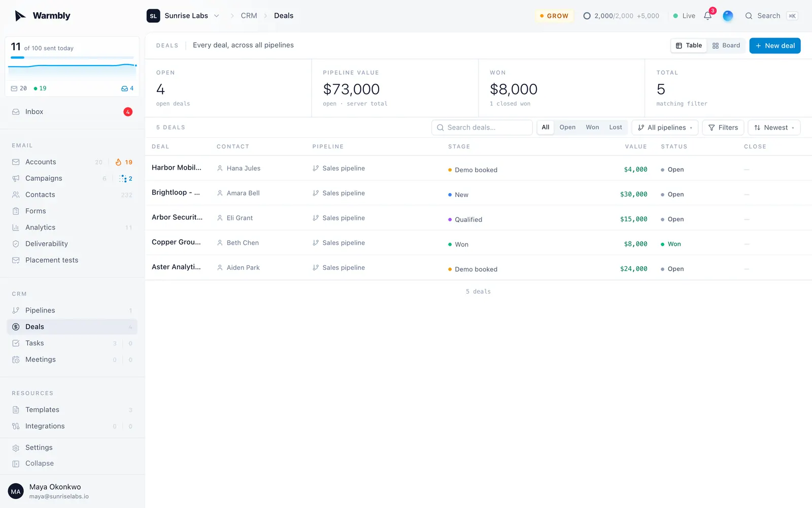Click the Warmbly logo
Screen dimensions: 812x508
(x=43, y=16)
